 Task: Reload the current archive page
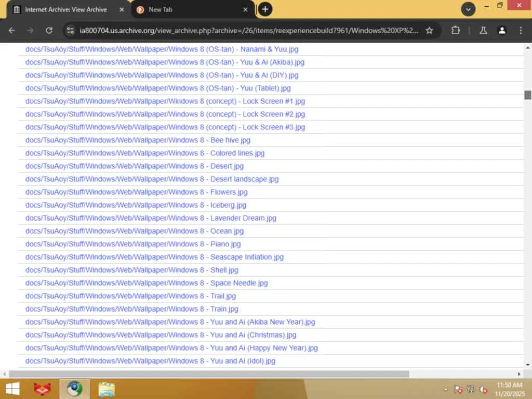49,31
